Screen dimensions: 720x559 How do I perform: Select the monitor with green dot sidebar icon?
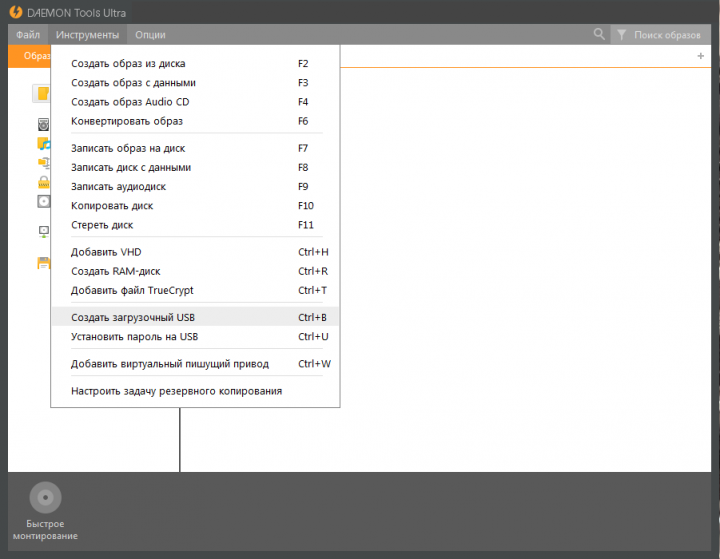click(44, 231)
